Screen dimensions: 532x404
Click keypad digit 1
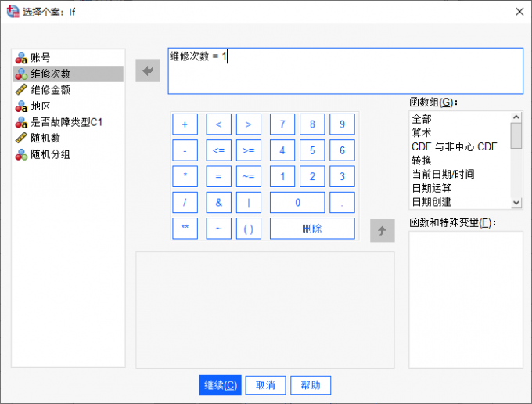[x=282, y=176]
